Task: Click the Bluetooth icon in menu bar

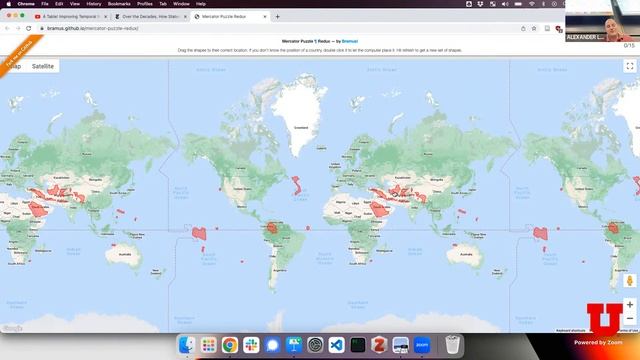Action: click(543, 4)
